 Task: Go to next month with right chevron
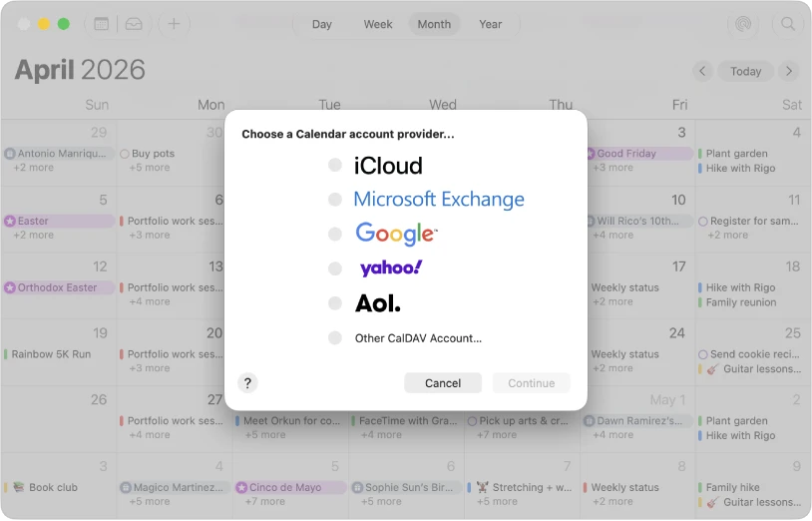click(789, 71)
